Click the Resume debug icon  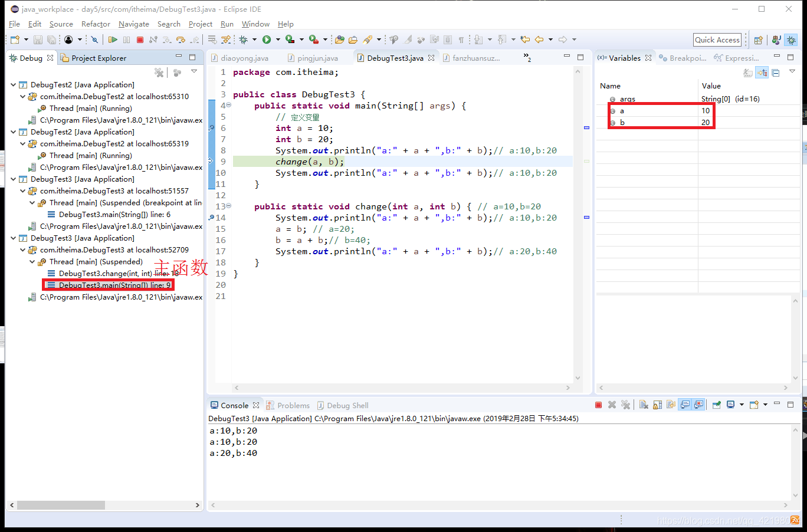(114, 40)
